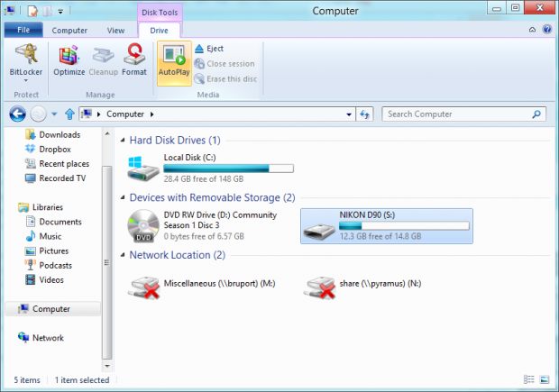Screen dimensions: 559x392
Task: Click '12.3 GB free of 14.8 GB' text
Action: 380,237
